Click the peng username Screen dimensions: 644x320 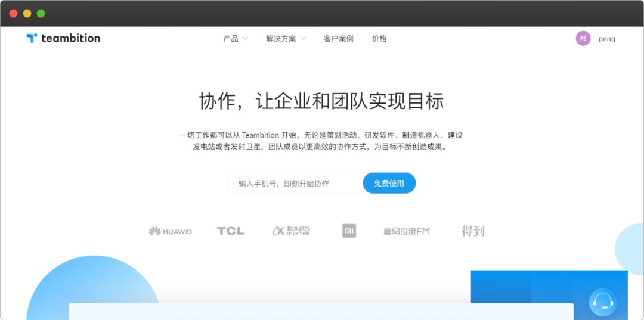[606, 39]
